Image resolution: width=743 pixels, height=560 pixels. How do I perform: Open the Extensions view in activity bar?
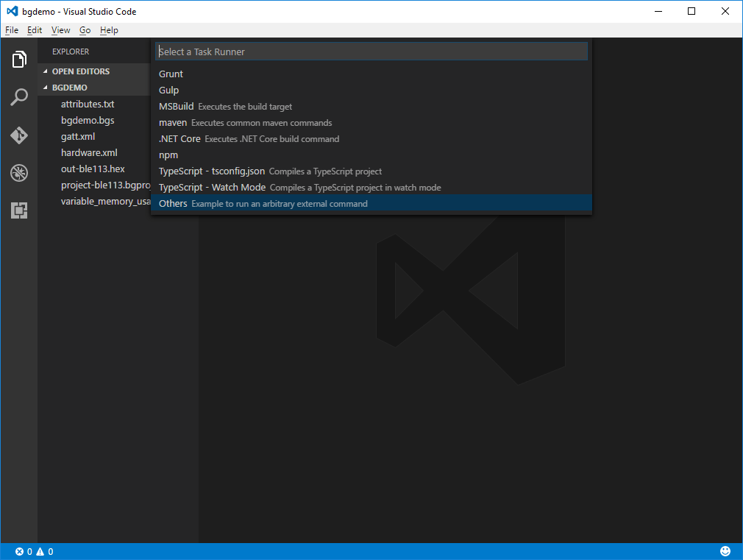point(19,210)
